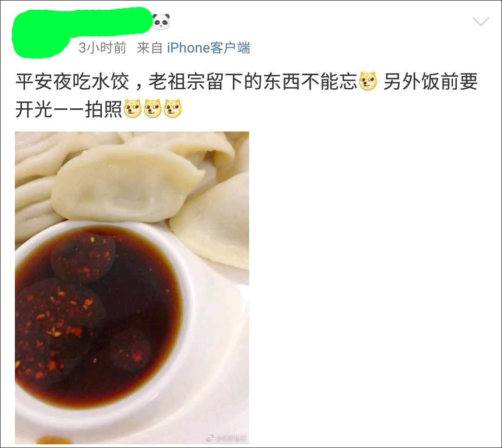Click the doge emoji after 不能忘

click(368, 81)
